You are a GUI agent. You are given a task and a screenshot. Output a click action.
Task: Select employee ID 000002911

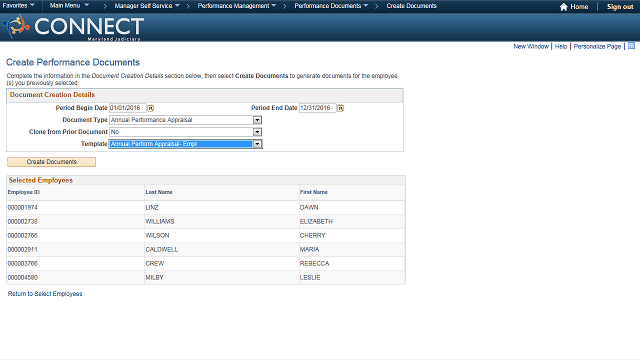tap(22, 250)
